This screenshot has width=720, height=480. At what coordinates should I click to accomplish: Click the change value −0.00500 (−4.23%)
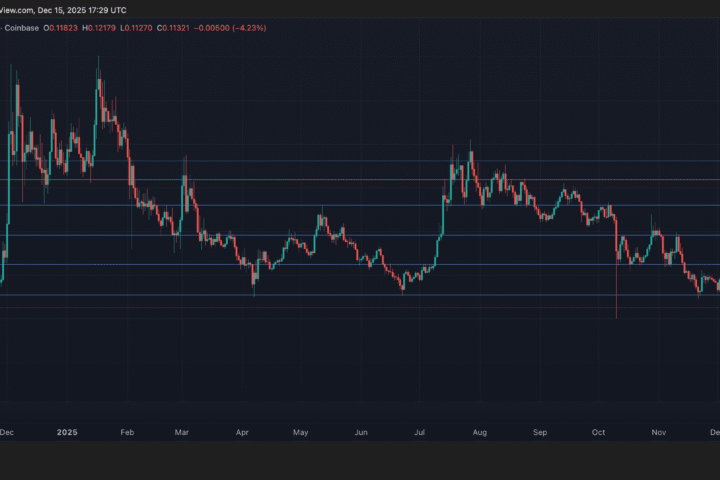pos(230,28)
